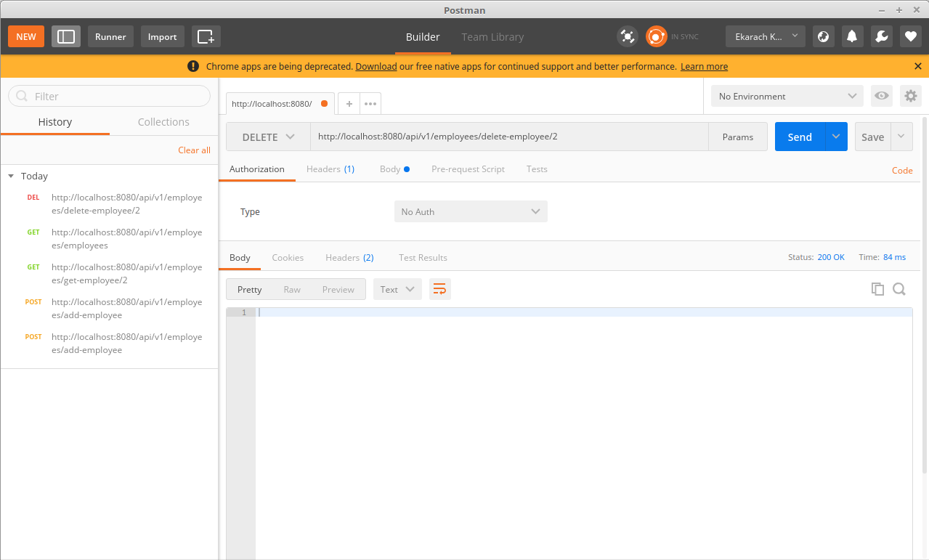Open the Ekarach K... account dropdown

pos(766,36)
